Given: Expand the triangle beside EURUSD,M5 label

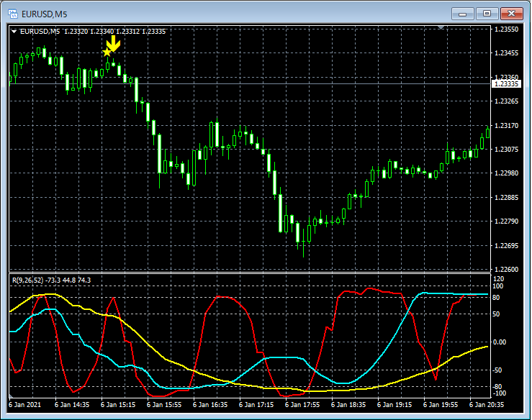Looking at the screenshot, I should (14, 32).
